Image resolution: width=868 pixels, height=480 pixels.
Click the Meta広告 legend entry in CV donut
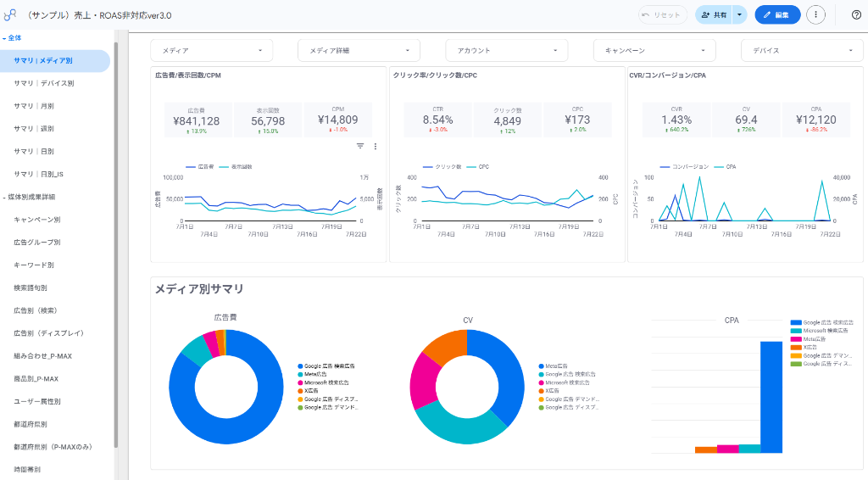553,366
